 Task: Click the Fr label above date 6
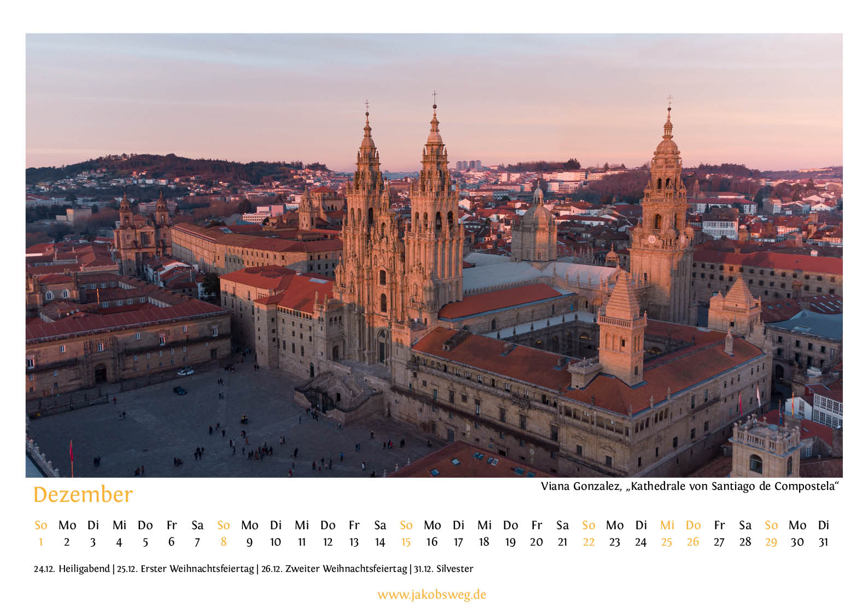(x=171, y=525)
